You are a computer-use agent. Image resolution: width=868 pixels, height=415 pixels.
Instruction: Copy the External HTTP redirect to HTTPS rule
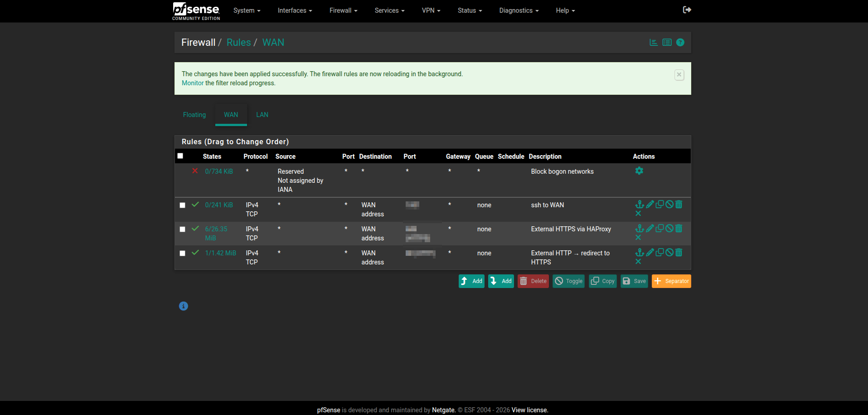(x=659, y=253)
